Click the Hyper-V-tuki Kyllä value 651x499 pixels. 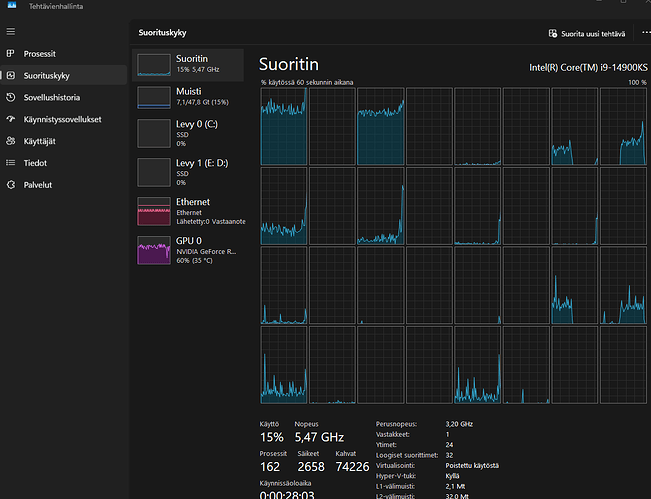tap(452, 476)
